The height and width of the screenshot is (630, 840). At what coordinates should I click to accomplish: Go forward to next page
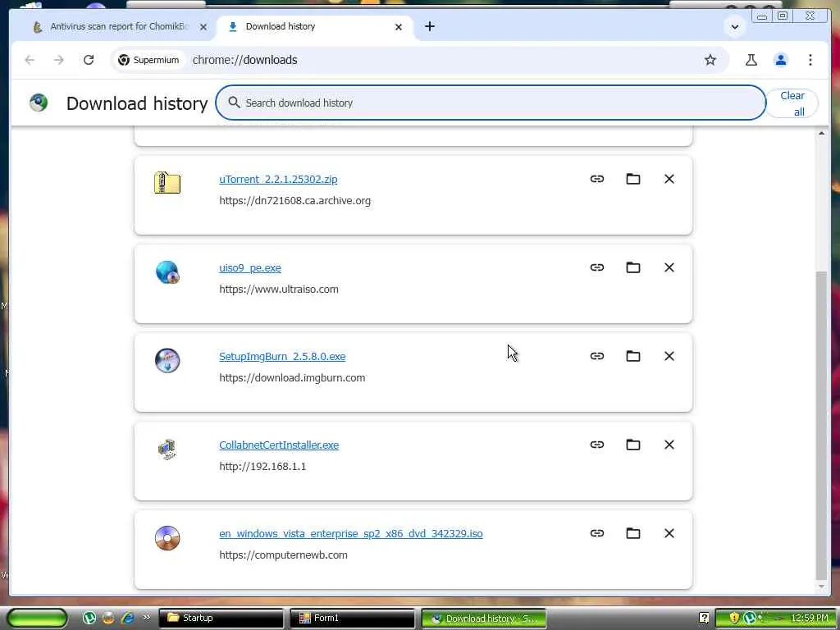tap(59, 60)
